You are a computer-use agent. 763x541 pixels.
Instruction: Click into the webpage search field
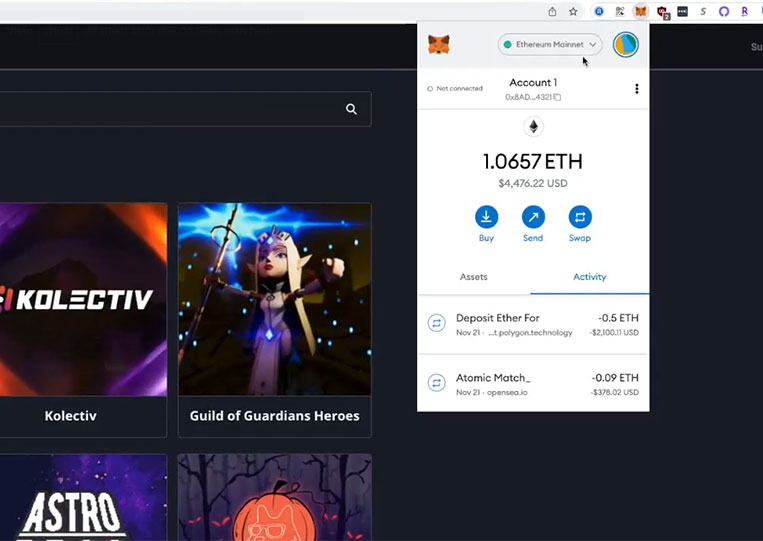click(185, 109)
